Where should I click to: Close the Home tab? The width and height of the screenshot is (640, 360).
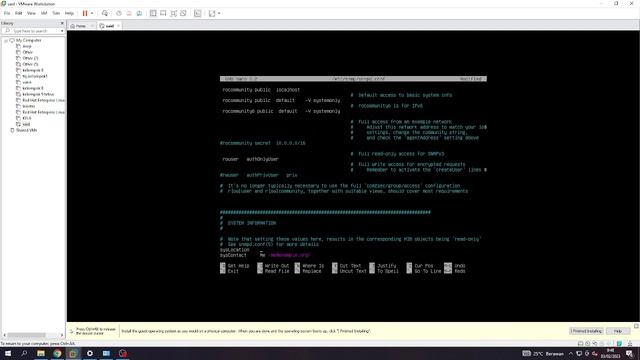[92, 26]
